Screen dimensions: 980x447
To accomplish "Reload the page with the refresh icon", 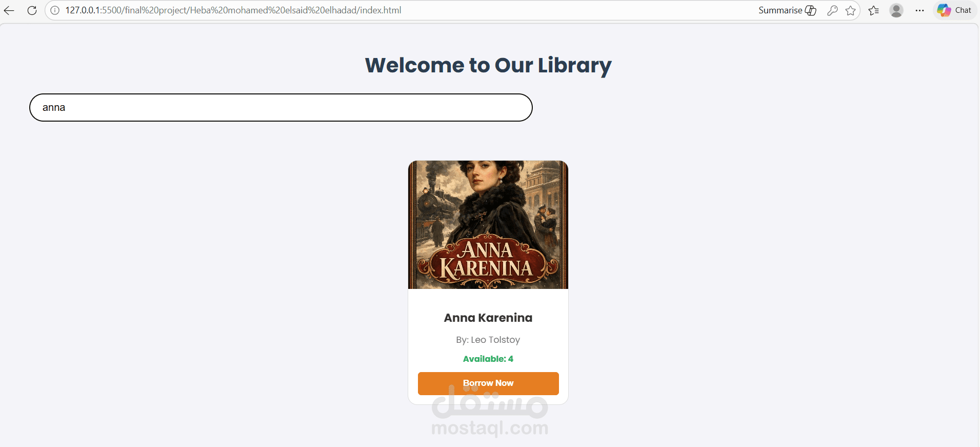I will click(x=32, y=10).
